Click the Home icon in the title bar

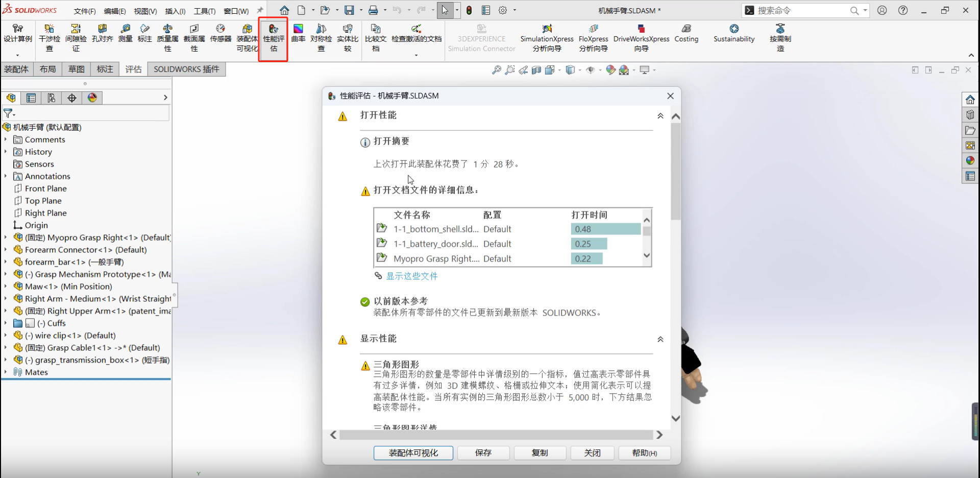284,10
